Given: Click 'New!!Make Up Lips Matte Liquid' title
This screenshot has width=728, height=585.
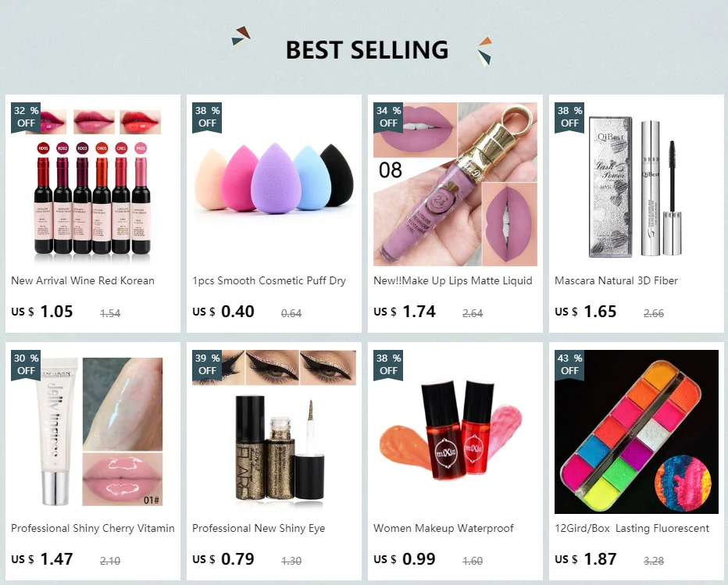Looking at the screenshot, I should [x=453, y=281].
